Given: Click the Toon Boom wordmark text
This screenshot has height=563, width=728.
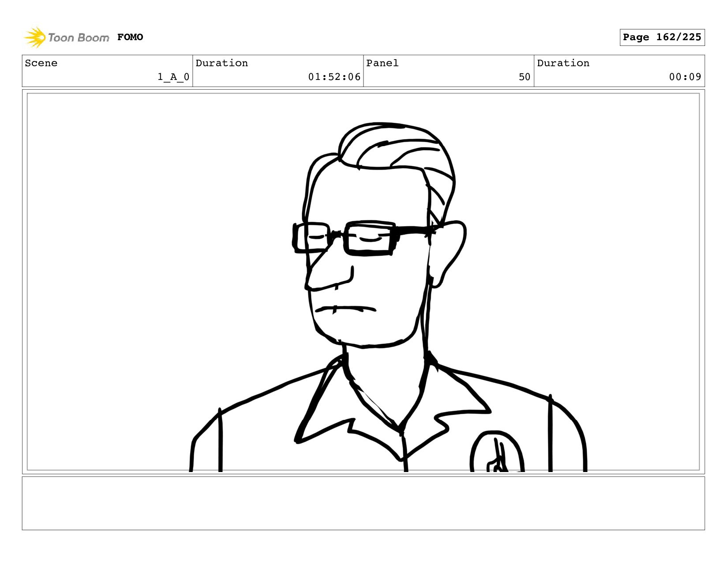Looking at the screenshot, I should coord(79,38).
